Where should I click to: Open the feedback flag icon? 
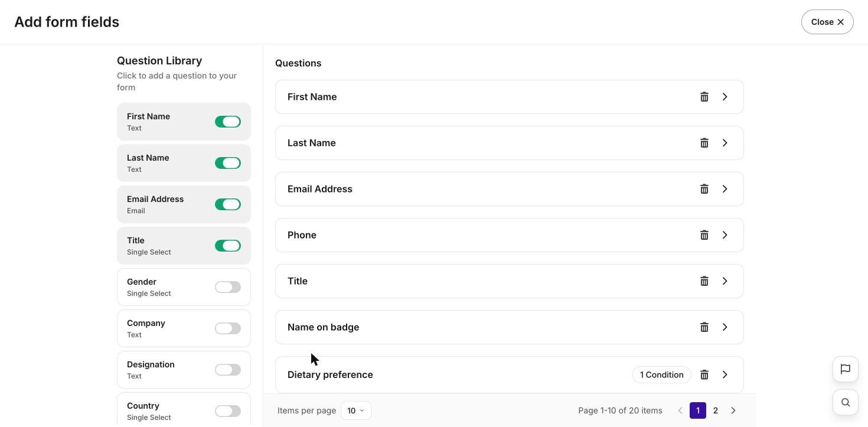[x=846, y=369]
